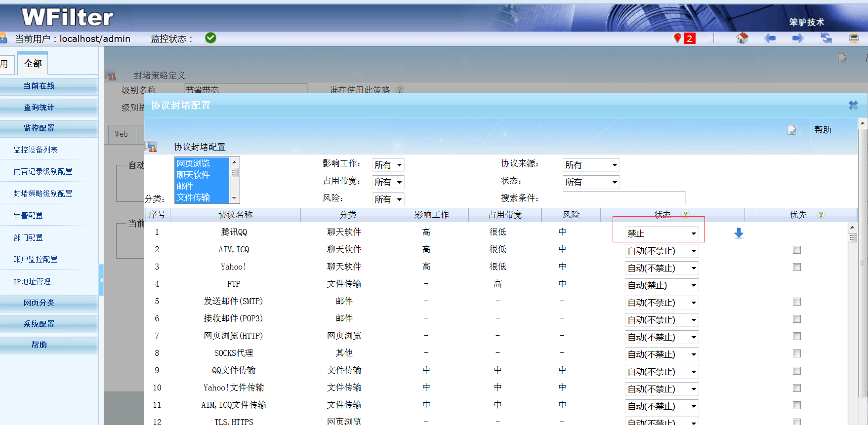Close the 协议封堵配置 dialog
868x425 pixels.
pyautogui.click(x=853, y=105)
